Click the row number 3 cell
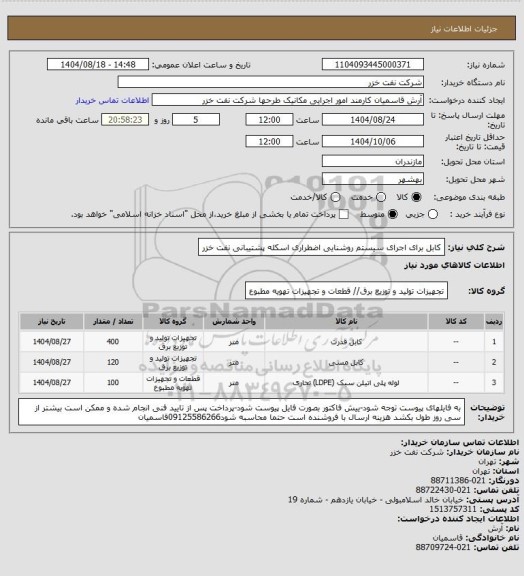Screen dimensions: 524x576 pos(494,382)
